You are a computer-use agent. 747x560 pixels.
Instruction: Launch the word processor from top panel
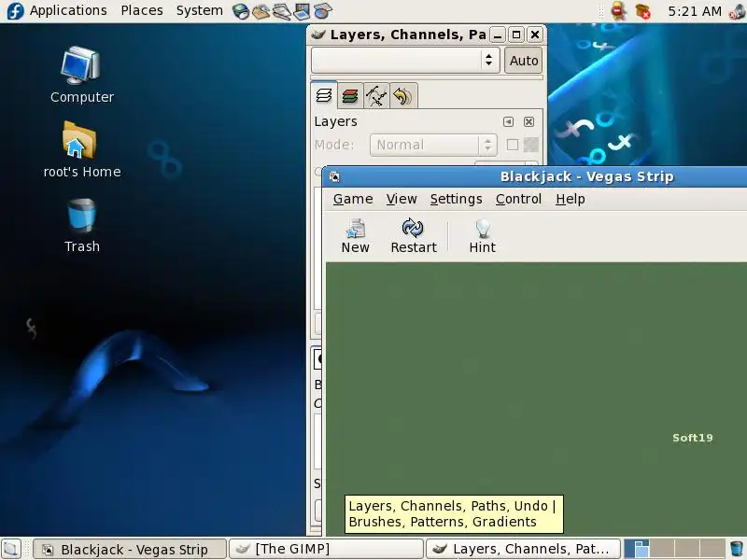tap(282, 11)
